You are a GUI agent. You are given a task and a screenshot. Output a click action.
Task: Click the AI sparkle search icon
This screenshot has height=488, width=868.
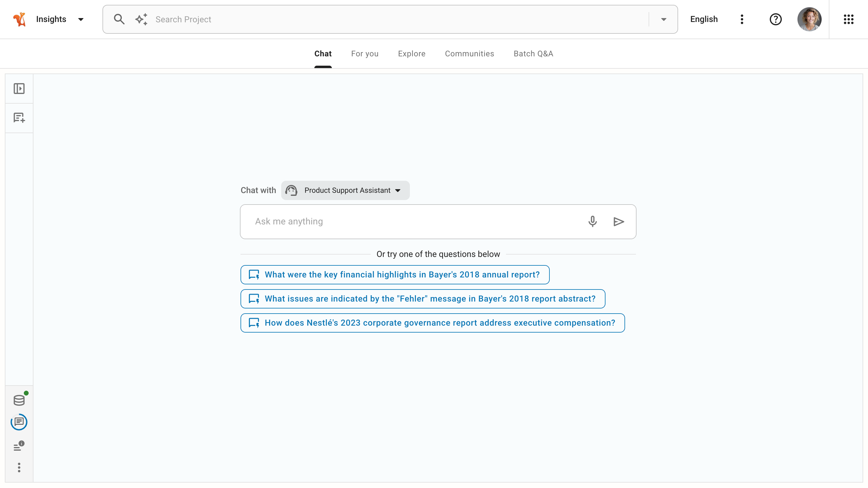(x=142, y=19)
